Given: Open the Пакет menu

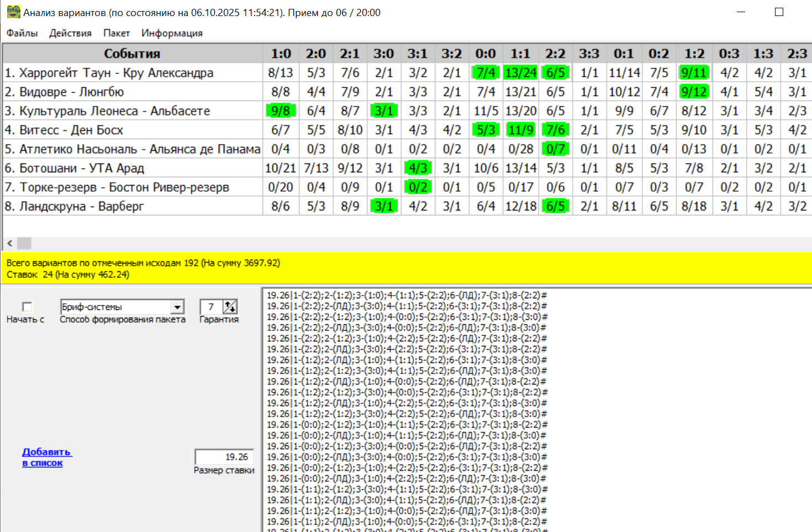Looking at the screenshot, I should [x=116, y=33].
